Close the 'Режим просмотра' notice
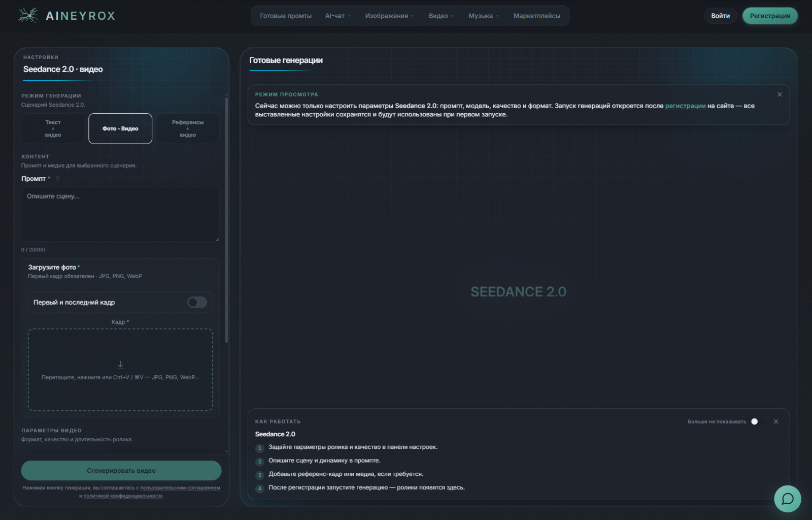This screenshot has width=812, height=520. pos(780,94)
